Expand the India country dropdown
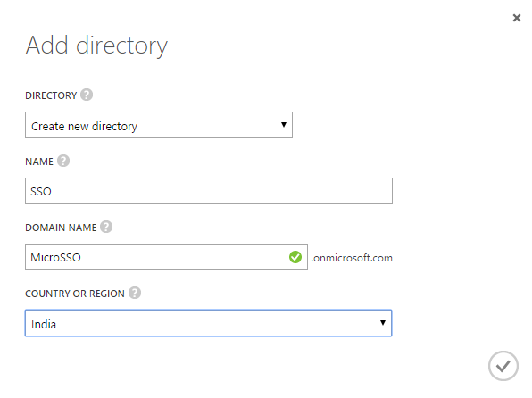 click(208, 323)
